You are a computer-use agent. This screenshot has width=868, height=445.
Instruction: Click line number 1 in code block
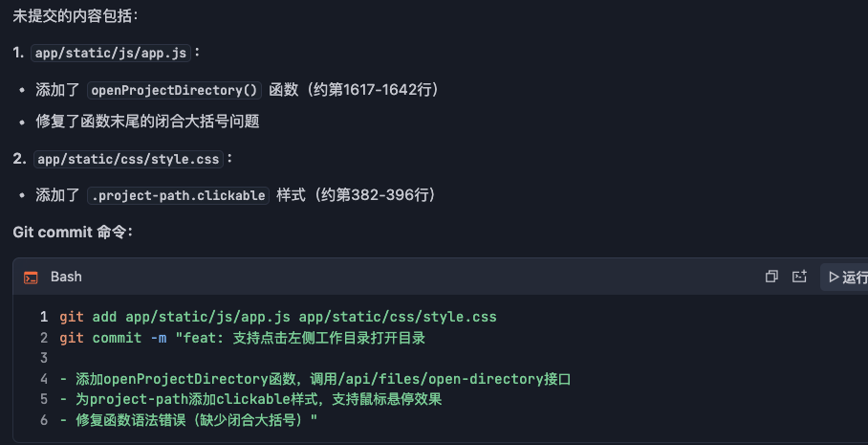pos(44,317)
